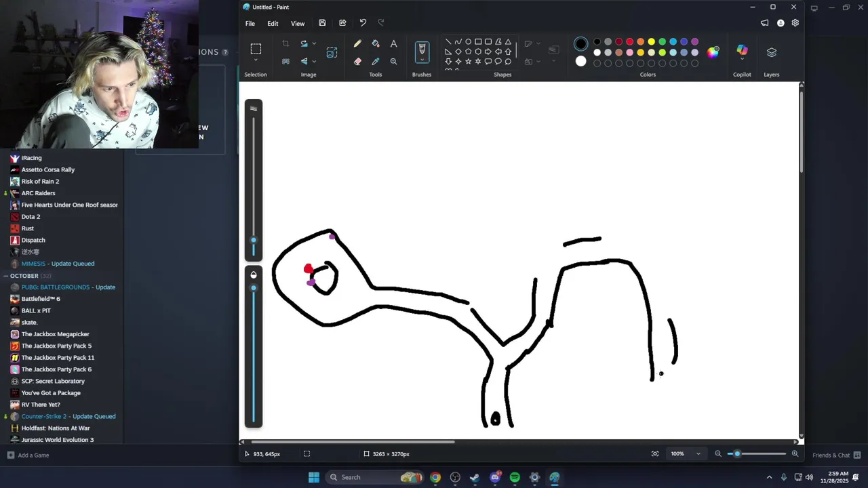Screen dimensions: 868x488
Task: Open the File menu
Action: coord(250,23)
